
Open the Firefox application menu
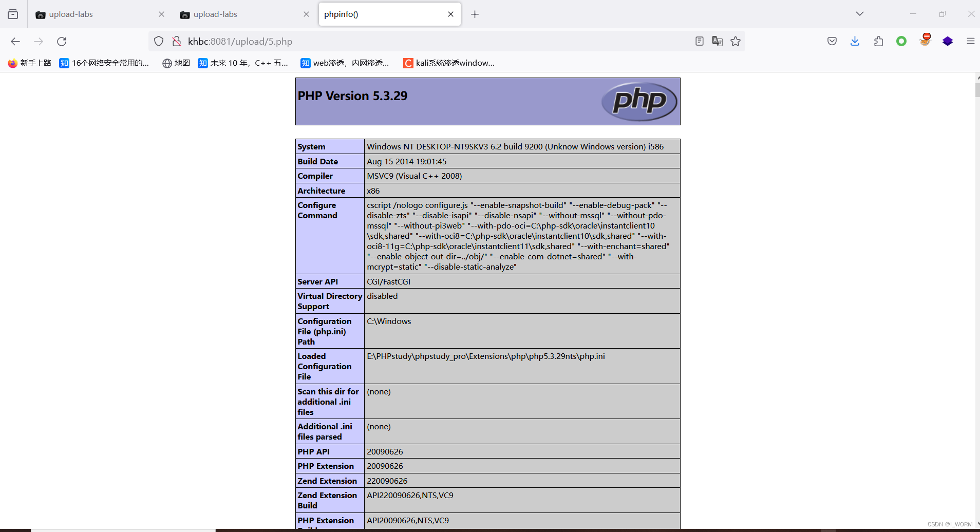pos(970,41)
